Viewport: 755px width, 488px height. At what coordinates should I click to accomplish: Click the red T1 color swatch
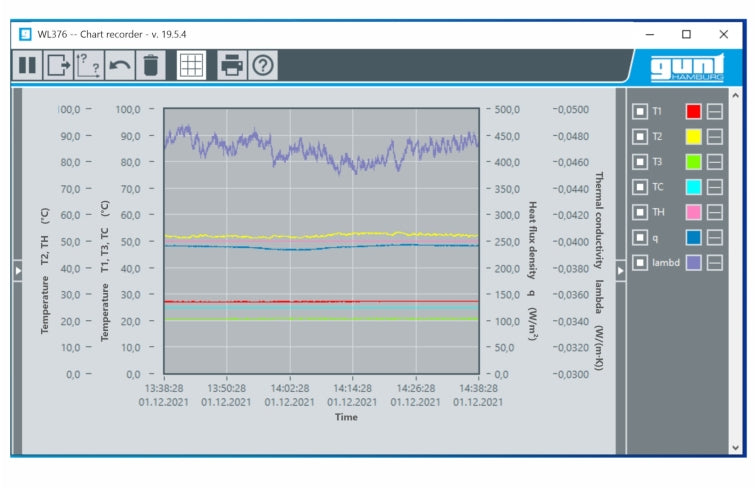pos(693,111)
